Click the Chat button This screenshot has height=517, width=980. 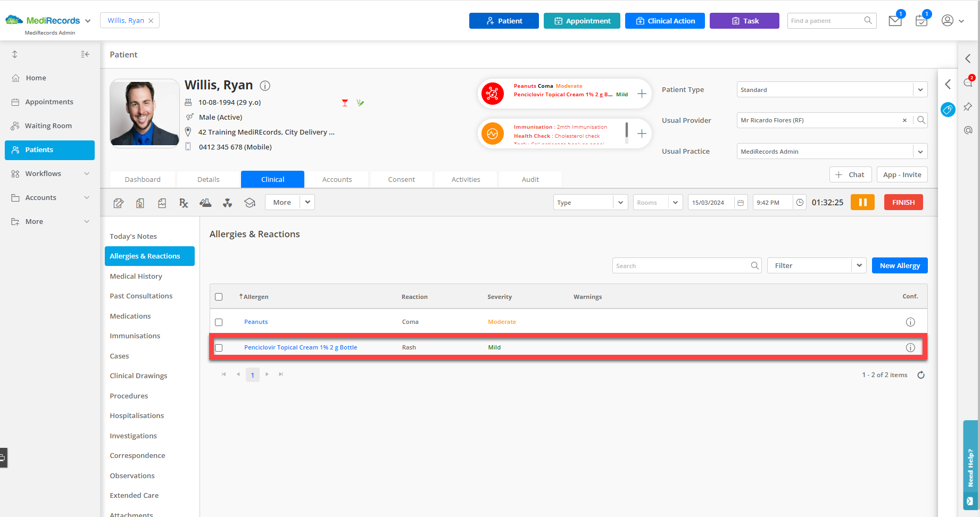pyautogui.click(x=850, y=174)
